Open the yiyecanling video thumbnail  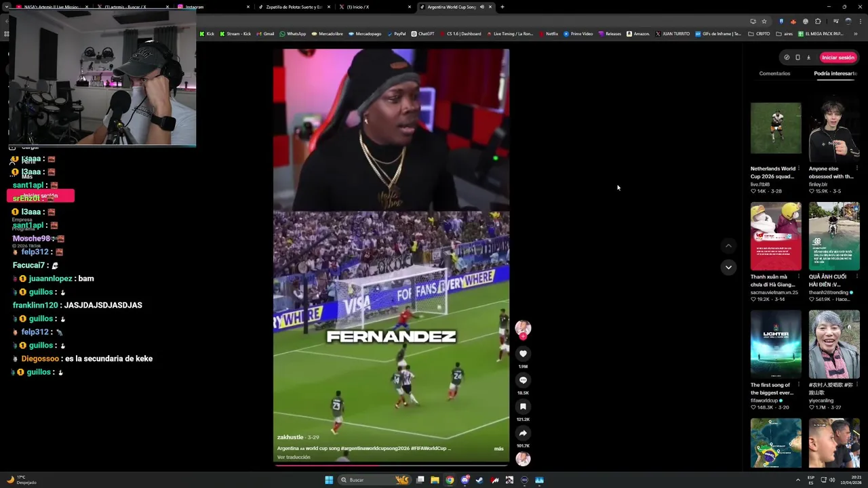pyautogui.click(x=834, y=344)
